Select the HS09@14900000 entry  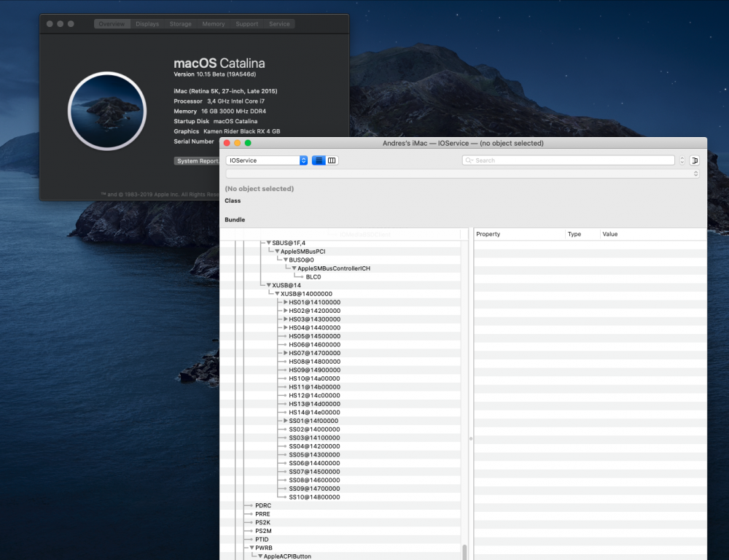315,370
